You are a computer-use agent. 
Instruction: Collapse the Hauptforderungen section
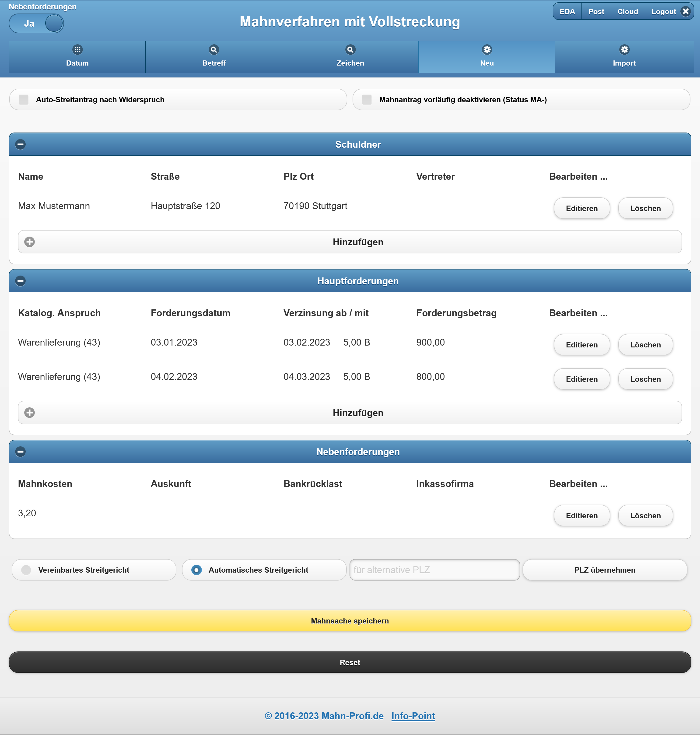(x=21, y=281)
